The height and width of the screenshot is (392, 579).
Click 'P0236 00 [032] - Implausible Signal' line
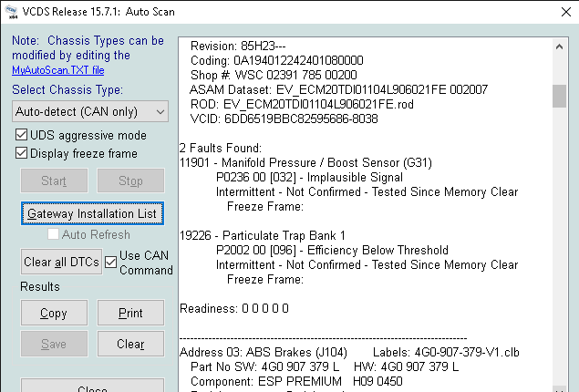click(309, 178)
